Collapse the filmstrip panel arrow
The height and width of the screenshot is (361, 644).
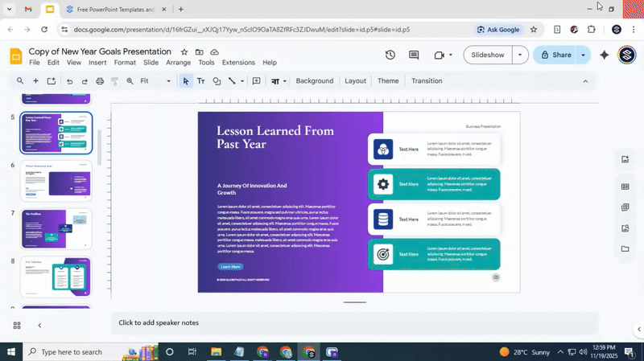coord(39,325)
